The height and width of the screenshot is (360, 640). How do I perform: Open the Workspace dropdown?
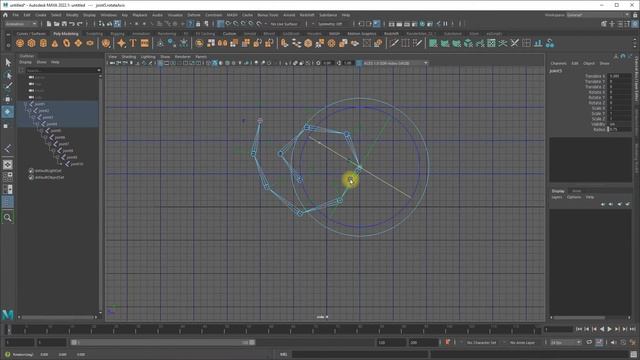tap(598, 15)
